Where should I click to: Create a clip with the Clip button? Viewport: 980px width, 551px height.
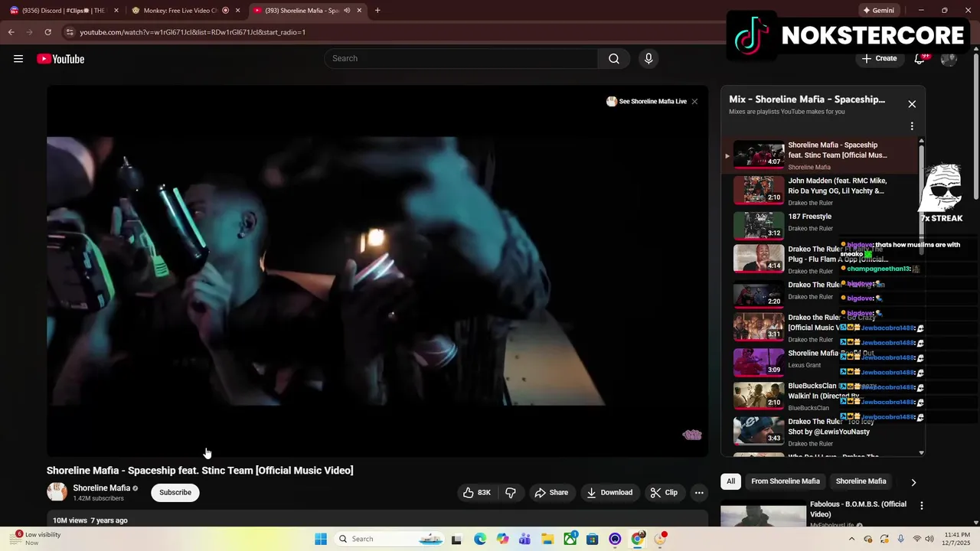664,493
